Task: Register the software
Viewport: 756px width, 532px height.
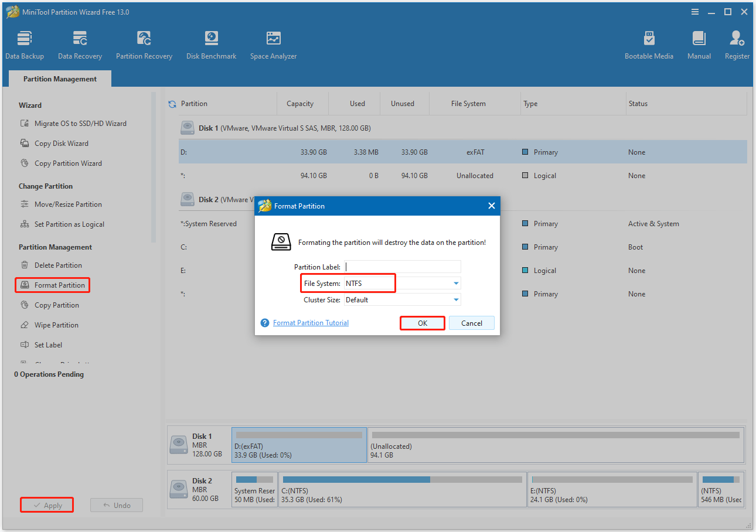Action: click(x=737, y=44)
